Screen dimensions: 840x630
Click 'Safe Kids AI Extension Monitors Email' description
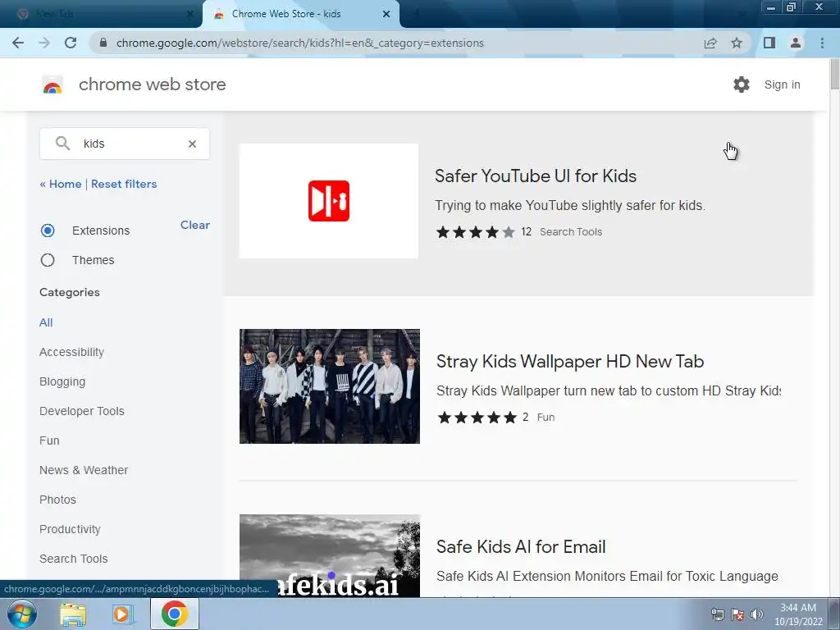tap(607, 576)
